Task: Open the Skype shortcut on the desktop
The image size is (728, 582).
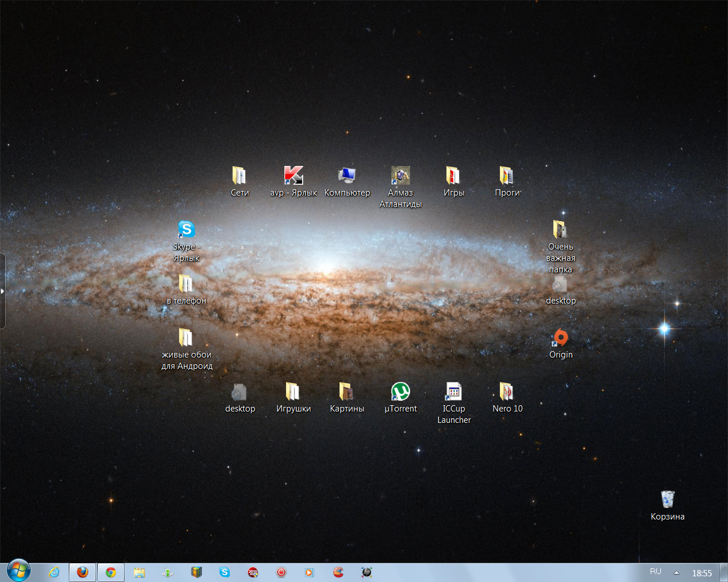Action: [186, 230]
